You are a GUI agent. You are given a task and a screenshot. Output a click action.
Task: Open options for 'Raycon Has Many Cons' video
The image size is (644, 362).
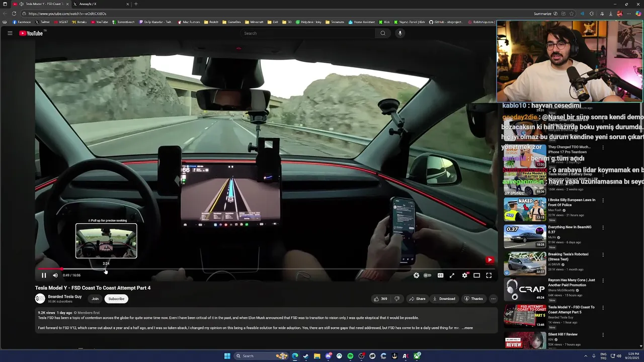pyautogui.click(x=603, y=281)
